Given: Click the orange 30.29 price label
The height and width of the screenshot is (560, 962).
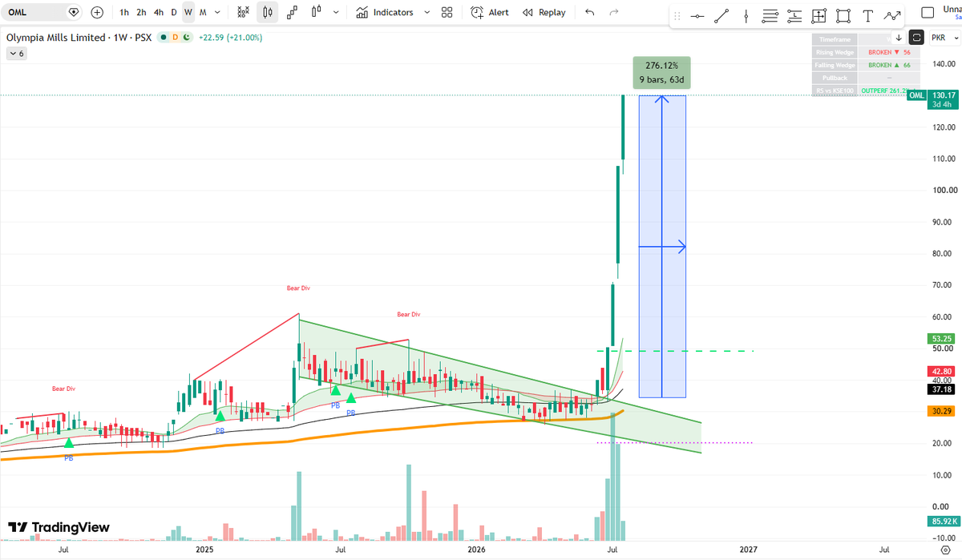Looking at the screenshot, I should pyautogui.click(x=941, y=411).
